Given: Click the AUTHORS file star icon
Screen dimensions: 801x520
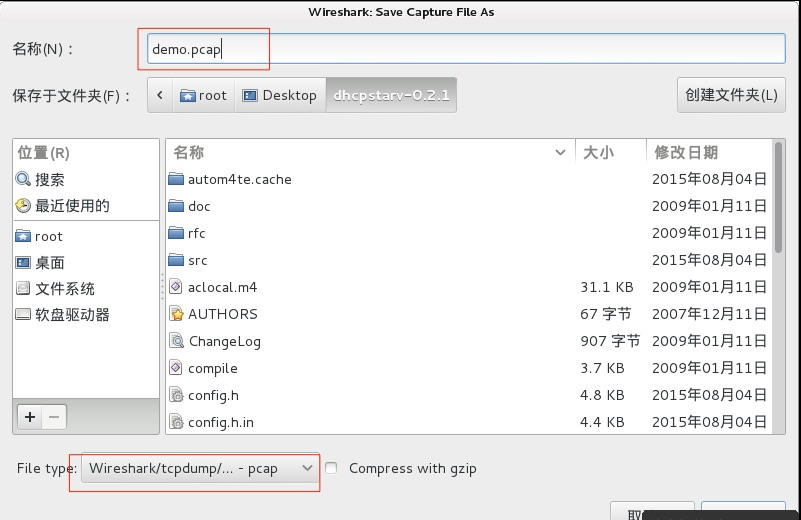Looking at the screenshot, I should click(x=176, y=314).
